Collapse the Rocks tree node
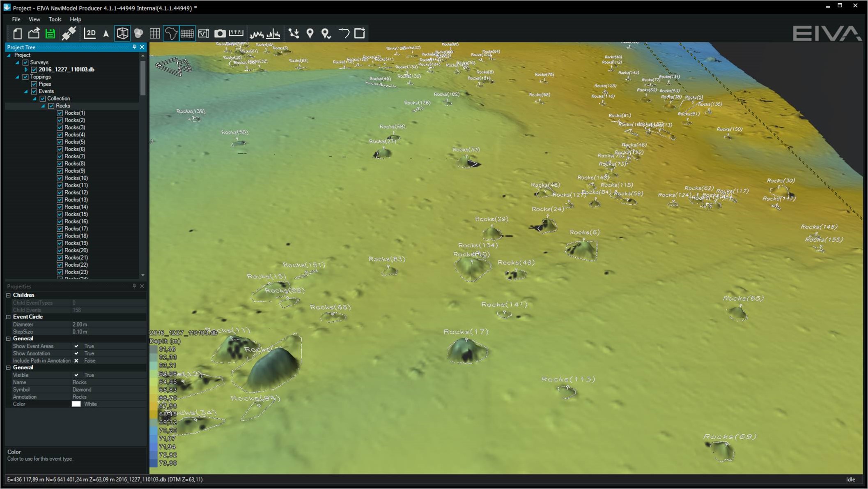 (43, 106)
